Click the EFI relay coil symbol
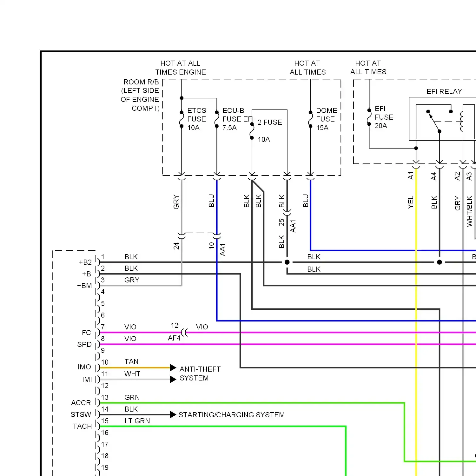The height and width of the screenshot is (476, 476). pos(462,121)
